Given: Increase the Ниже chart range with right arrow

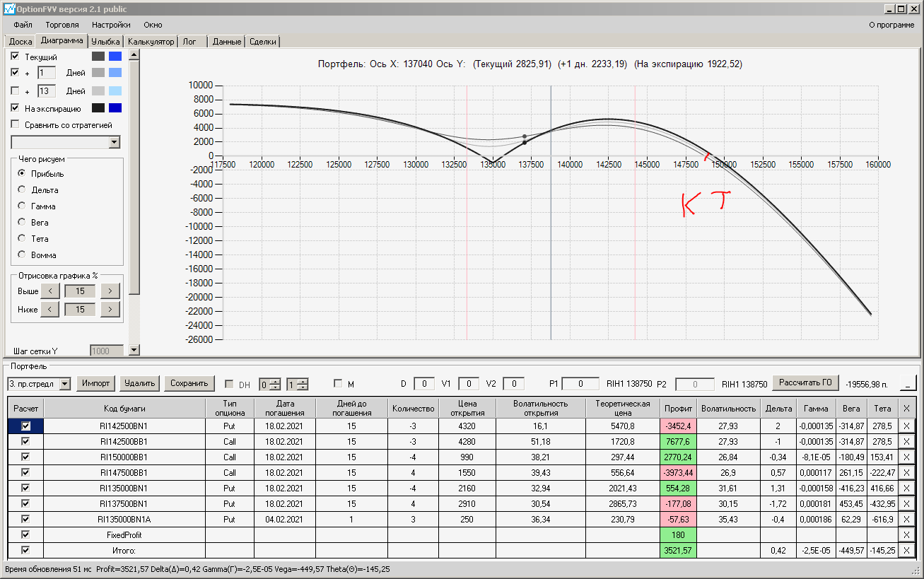Looking at the screenshot, I should pyautogui.click(x=110, y=309).
